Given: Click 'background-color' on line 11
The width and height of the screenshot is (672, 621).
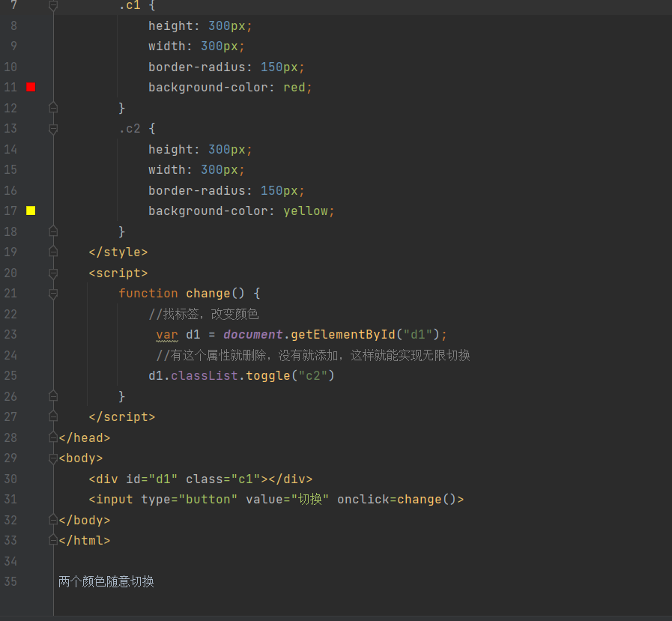Looking at the screenshot, I should (x=208, y=88).
